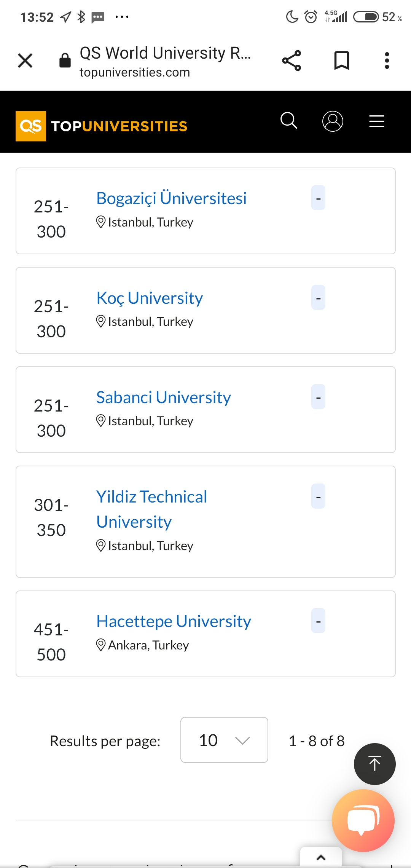Tap the dash badge beside Hacettepe University

[x=318, y=621]
